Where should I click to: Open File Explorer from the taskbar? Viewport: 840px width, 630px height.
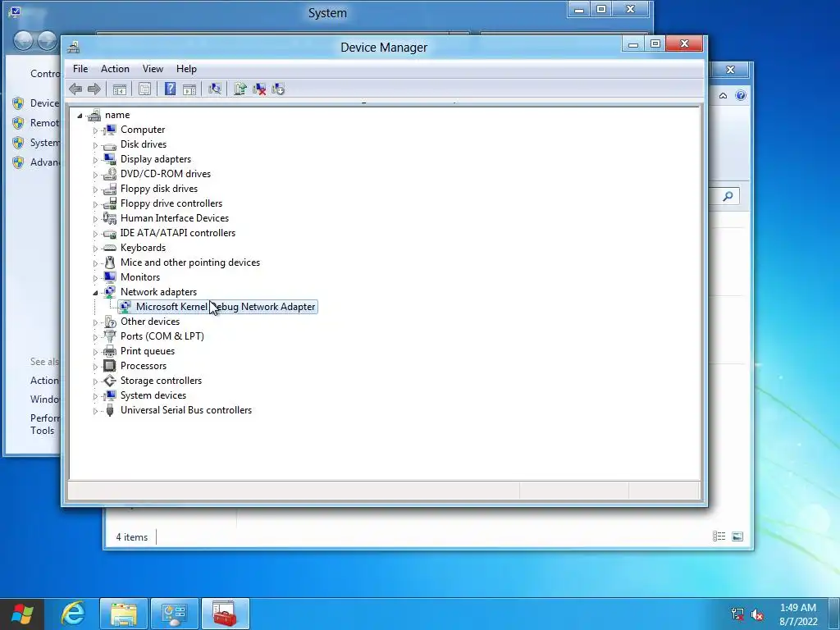pyautogui.click(x=124, y=614)
